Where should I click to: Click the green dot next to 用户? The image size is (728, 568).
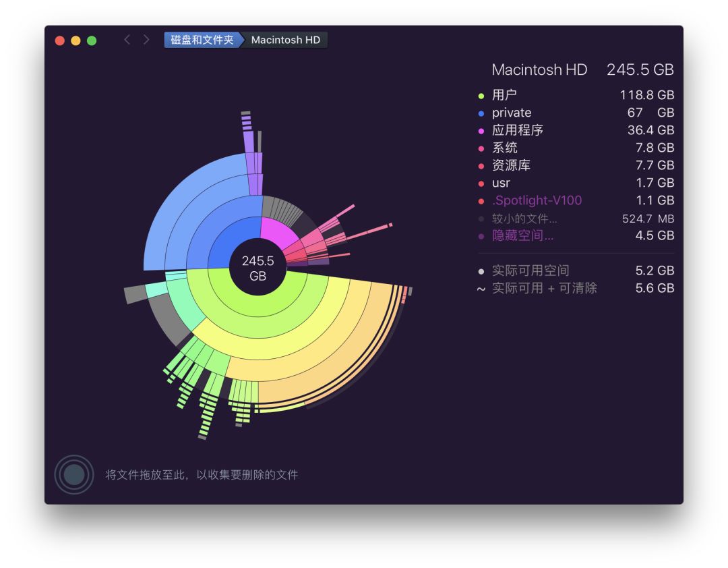tap(481, 96)
